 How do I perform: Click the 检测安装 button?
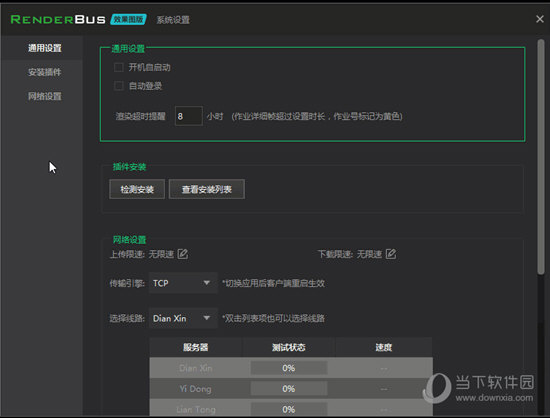tap(137, 189)
